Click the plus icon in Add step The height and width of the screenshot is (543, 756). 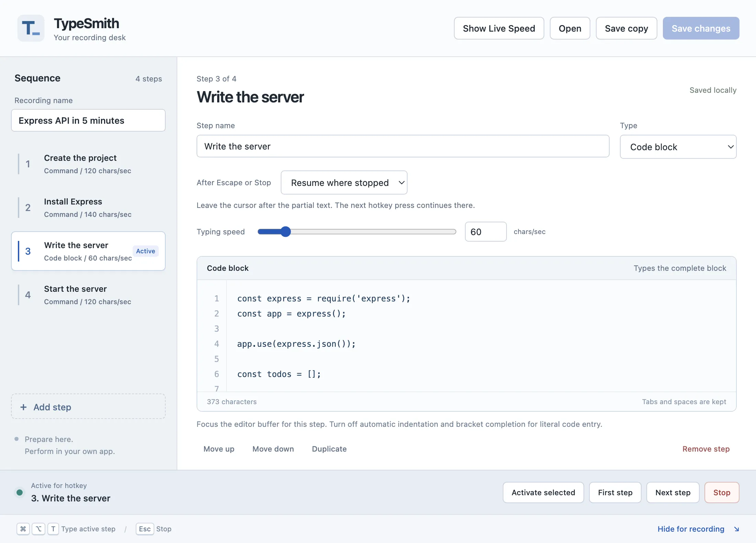[23, 407]
